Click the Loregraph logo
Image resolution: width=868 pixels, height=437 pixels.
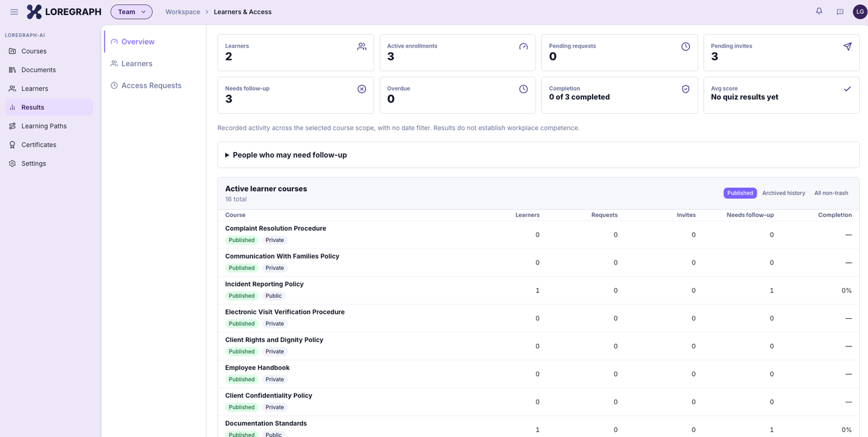tap(64, 12)
